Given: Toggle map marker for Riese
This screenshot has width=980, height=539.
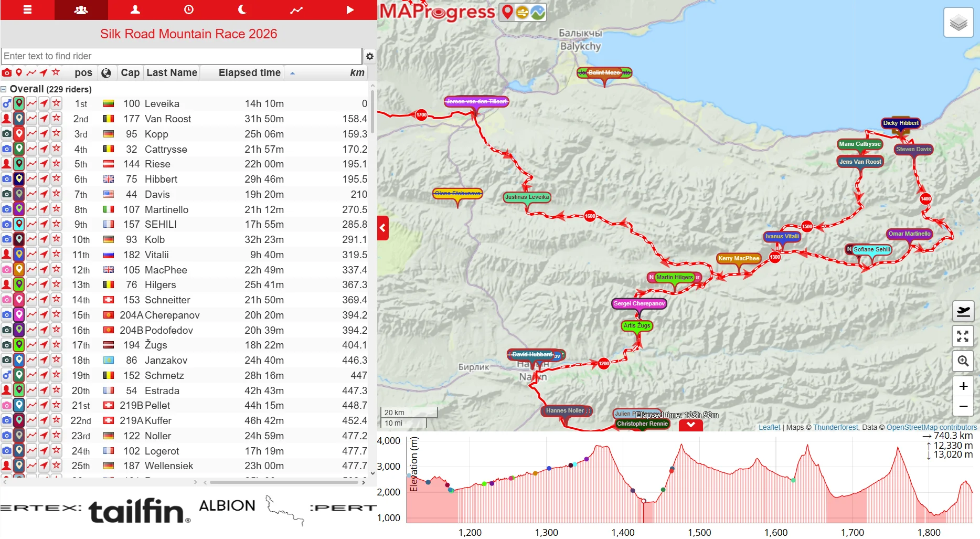Looking at the screenshot, I should [19, 164].
